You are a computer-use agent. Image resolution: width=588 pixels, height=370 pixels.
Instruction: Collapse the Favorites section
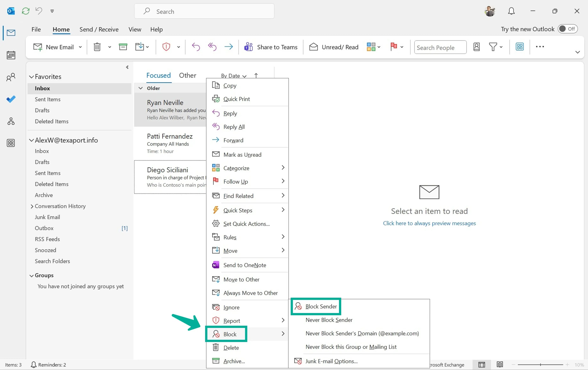[32, 77]
